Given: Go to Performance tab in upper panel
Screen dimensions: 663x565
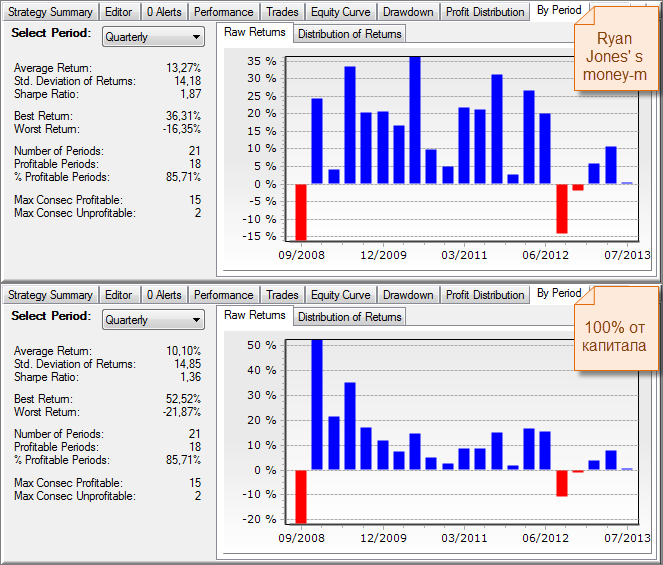Looking at the screenshot, I should click(x=223, y=12).
